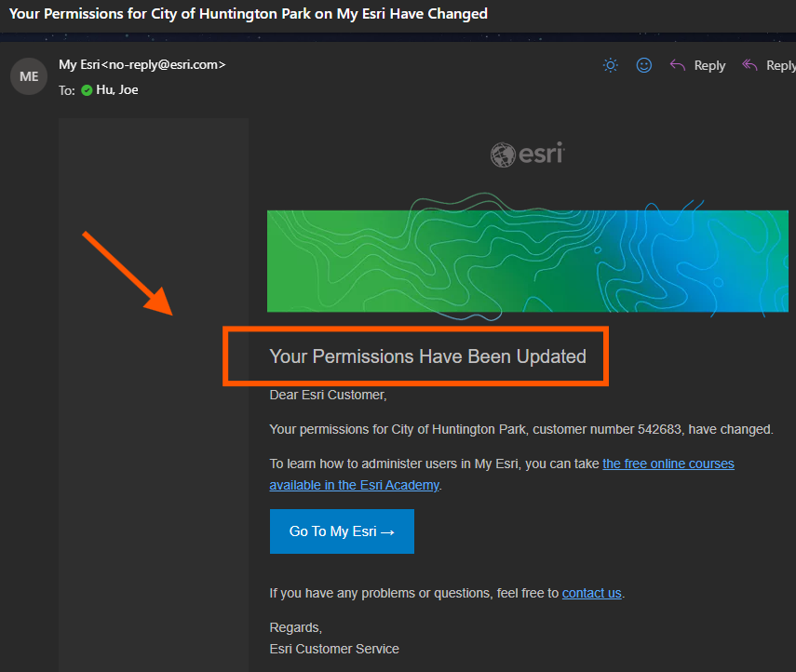The height and width of the screenshot is (672, 796).
Task: Click the email subject line title
Action: [x=249, y=14]
